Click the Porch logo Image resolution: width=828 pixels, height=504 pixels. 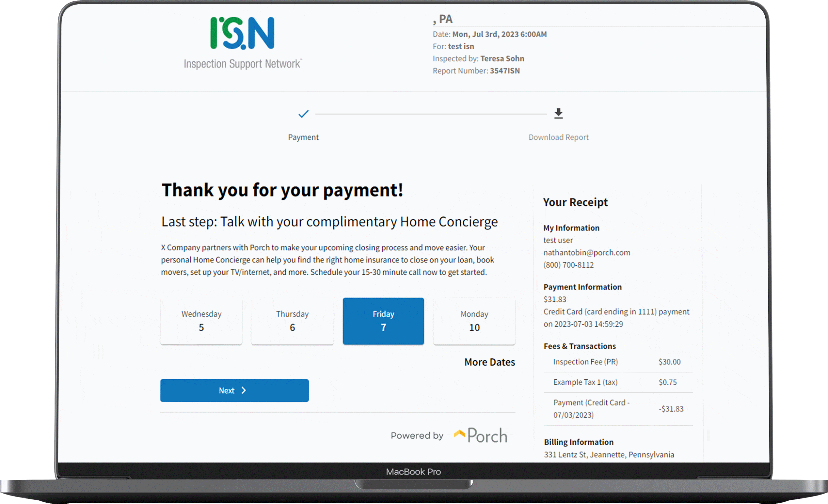click(480, 435)
